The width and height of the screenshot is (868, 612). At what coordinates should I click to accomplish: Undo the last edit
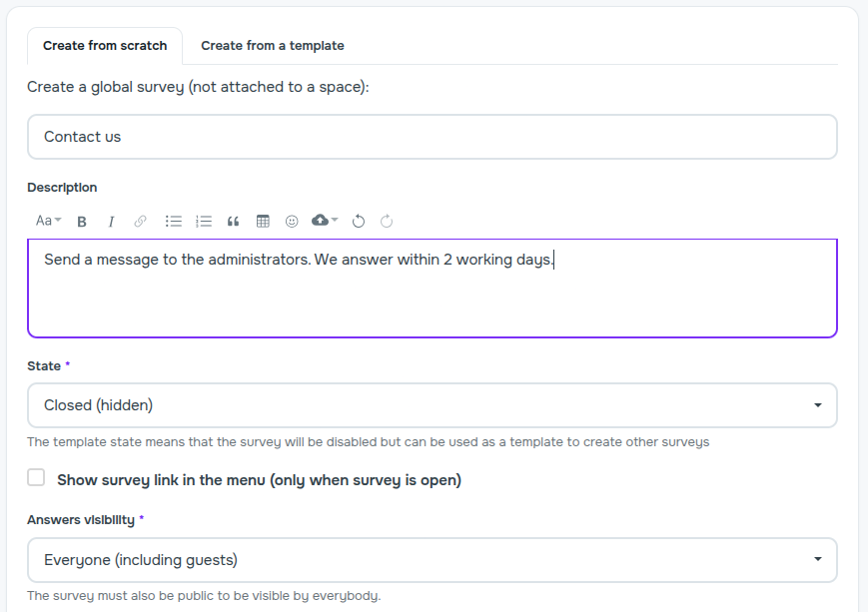359,222
